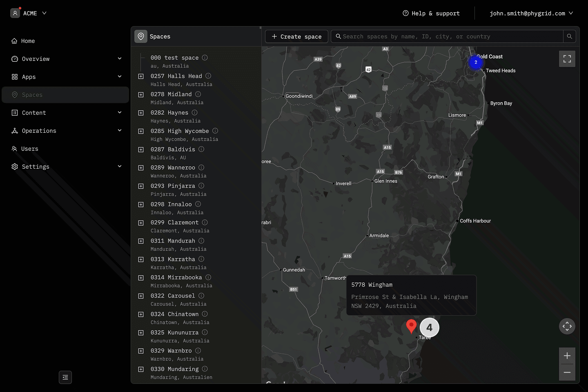This screenshot has width=588, height=392.
Task: Expand the 0324 Chinatown space entry
Action: coord(141,314)
